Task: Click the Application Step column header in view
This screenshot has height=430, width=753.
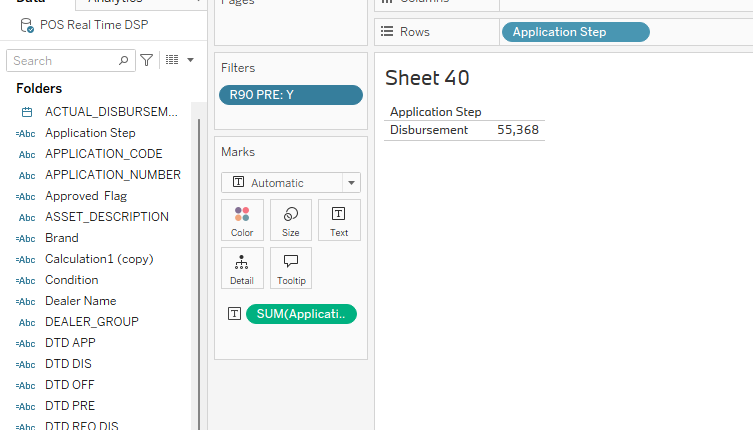Action: click(x=436, y=112)
